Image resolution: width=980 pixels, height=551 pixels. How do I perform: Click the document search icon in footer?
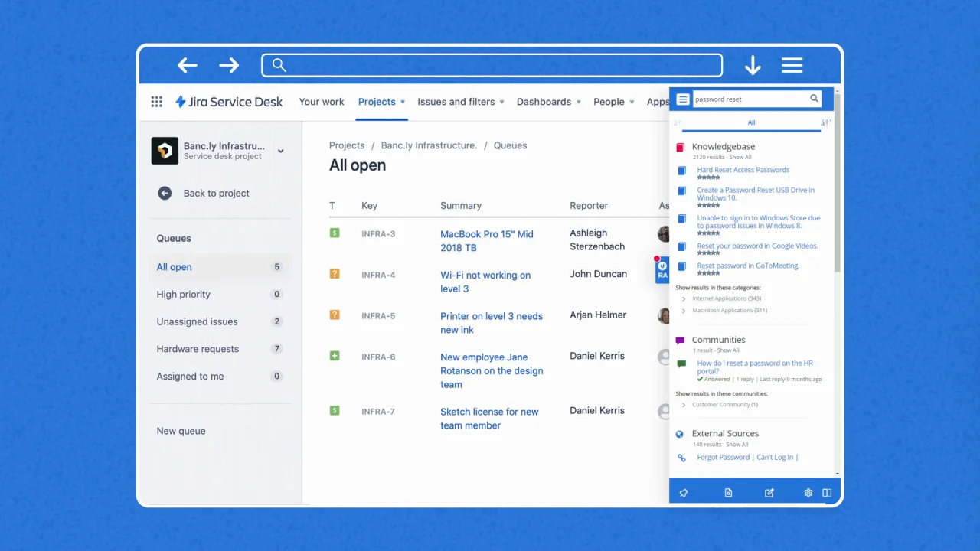[728, 493]
